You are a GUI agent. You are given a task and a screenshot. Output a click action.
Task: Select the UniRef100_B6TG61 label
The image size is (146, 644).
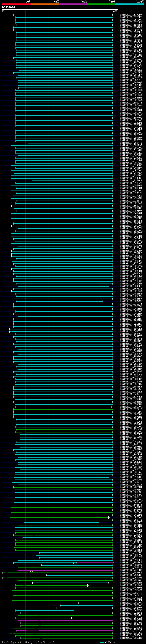click(x=131, y=87)
